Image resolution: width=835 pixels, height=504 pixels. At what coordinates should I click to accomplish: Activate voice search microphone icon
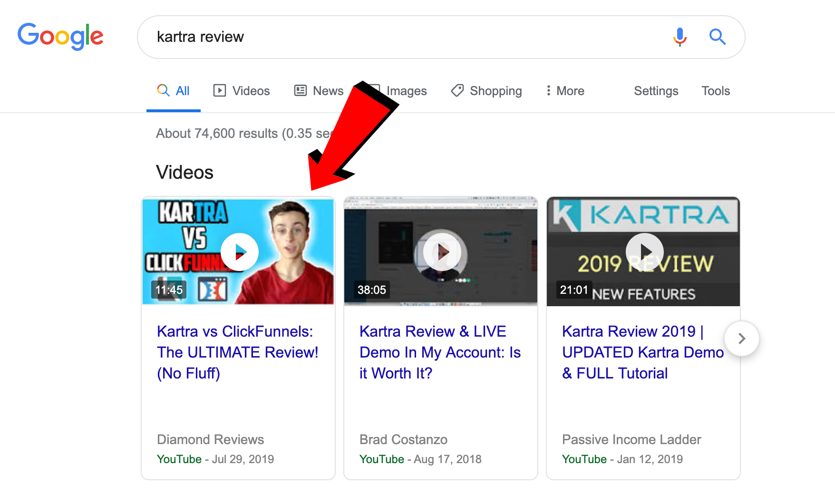[680, 37]
